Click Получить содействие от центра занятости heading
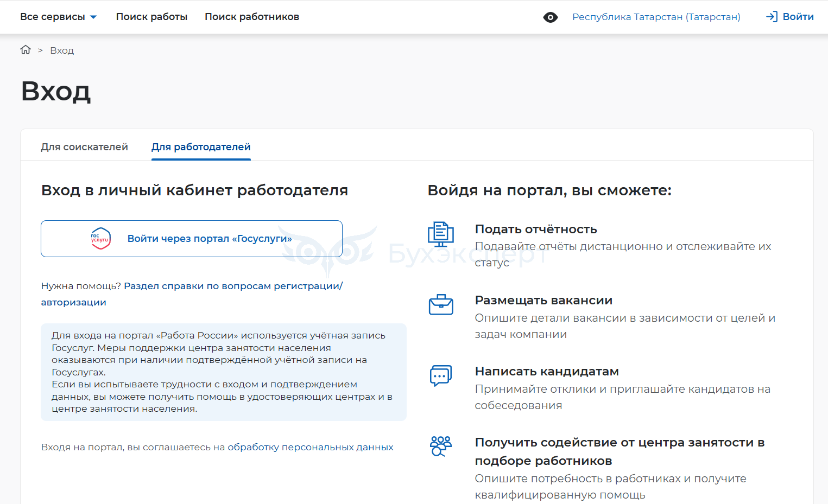Viewport: 828px width, 504px height. [620, 451]
